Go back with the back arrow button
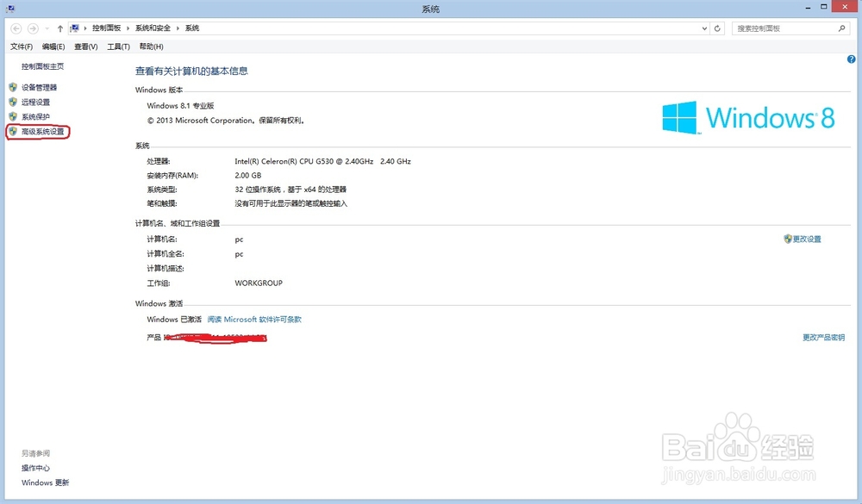The width and height of the screenshot is (862, 504). [x=16, y=28]
